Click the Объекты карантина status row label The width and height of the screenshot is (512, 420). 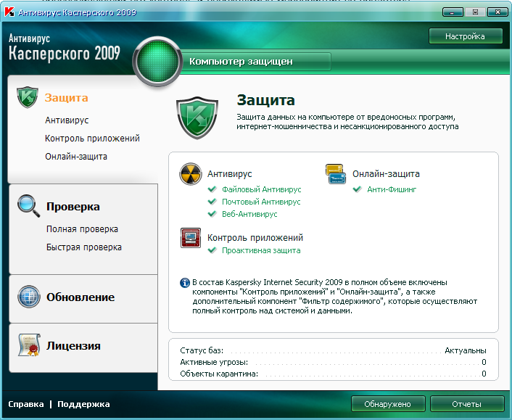[x=219, y=374]
